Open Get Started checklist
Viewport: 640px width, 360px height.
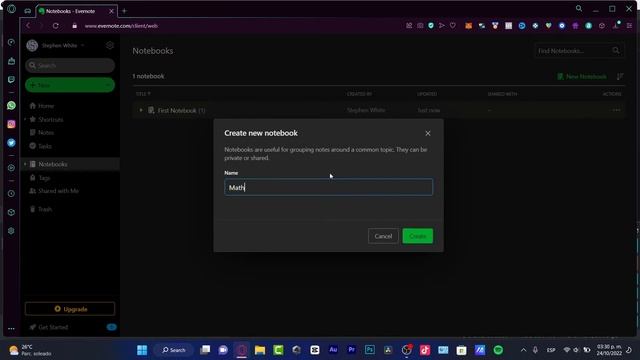[x=53, y=327]
